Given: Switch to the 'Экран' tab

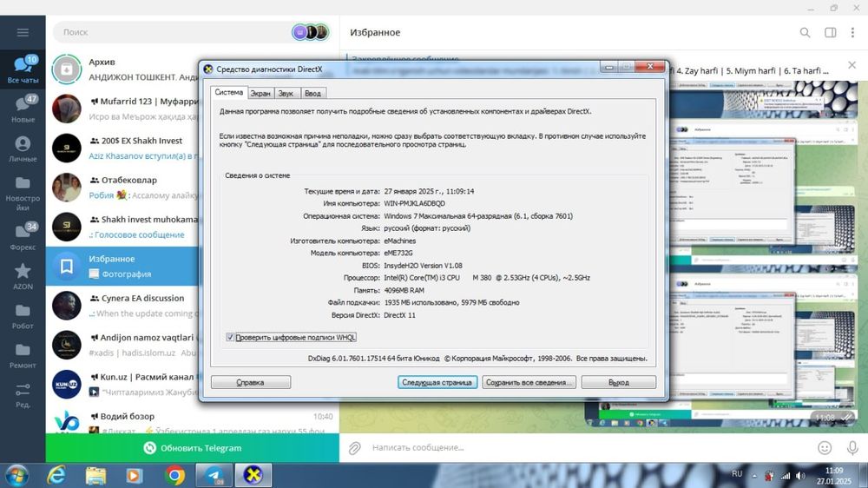Looking at the screenshot, I should 260,93.
